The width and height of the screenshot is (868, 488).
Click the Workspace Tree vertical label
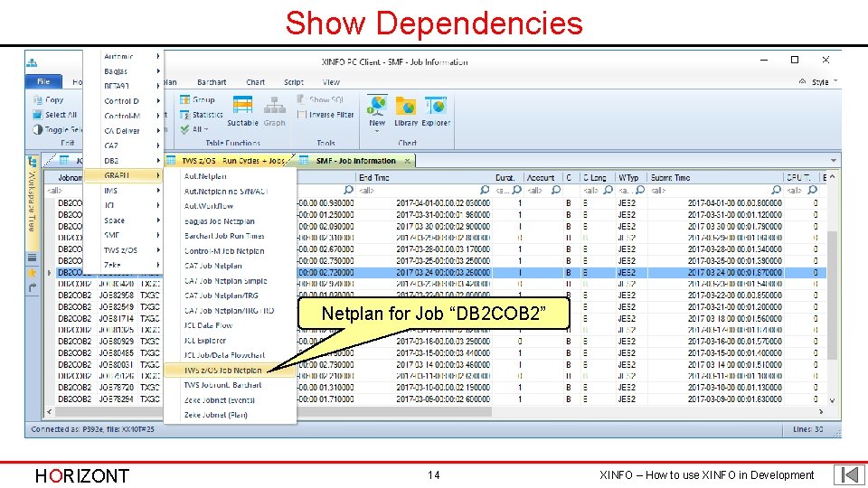[33, 202]
